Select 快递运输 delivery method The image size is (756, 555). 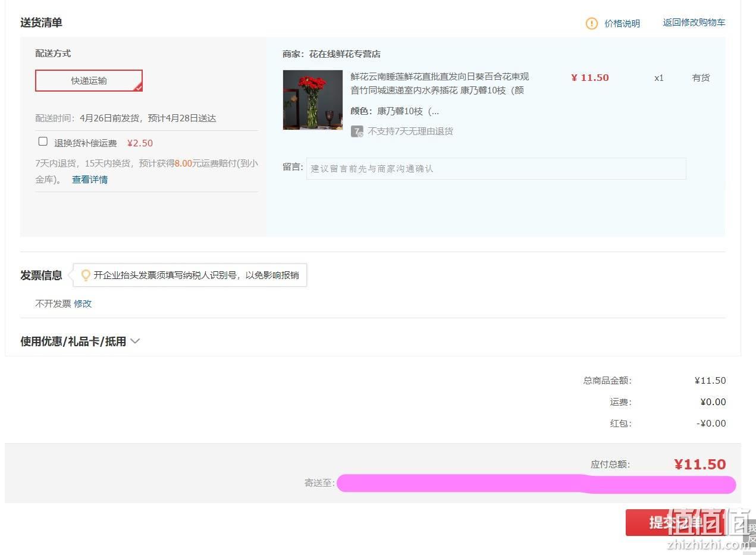point(89,80)
